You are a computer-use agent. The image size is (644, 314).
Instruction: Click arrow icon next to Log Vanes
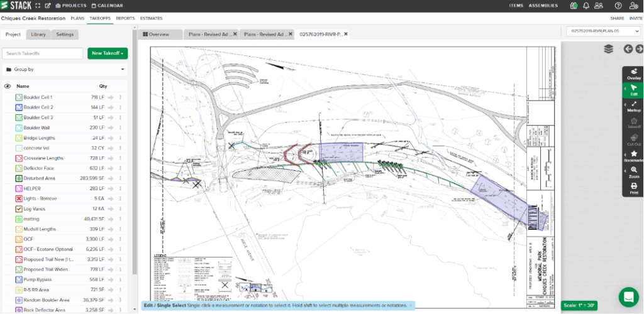[111, 208]
